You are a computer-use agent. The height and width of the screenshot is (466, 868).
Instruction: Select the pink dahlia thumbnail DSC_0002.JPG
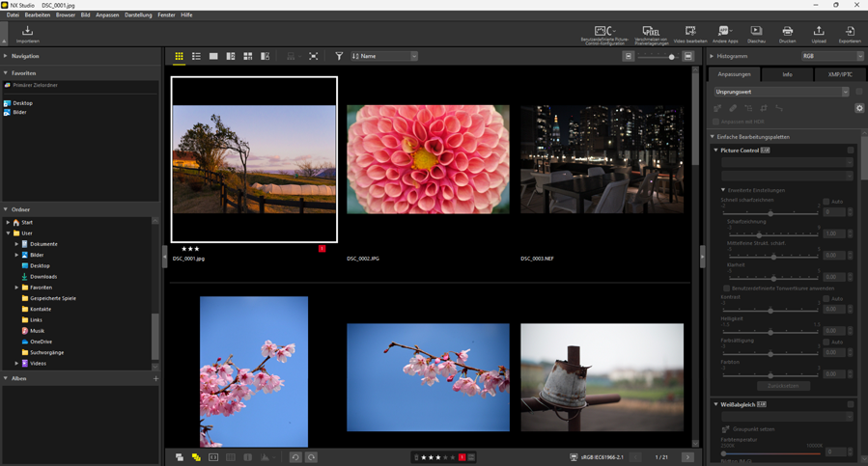click(x=428, y=159)
